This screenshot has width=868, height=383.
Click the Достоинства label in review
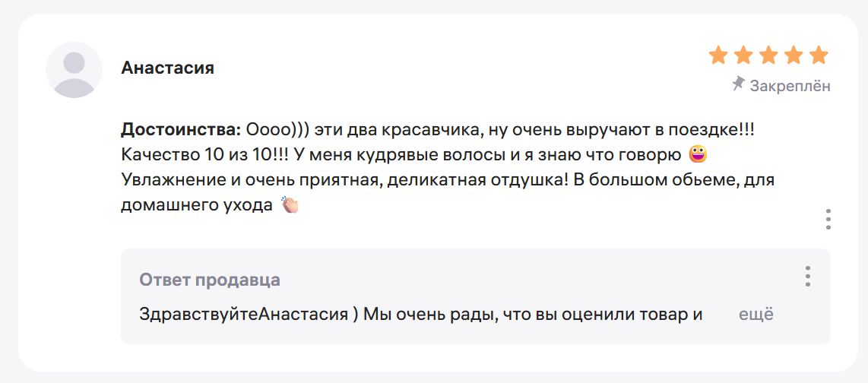click(181, 130)
